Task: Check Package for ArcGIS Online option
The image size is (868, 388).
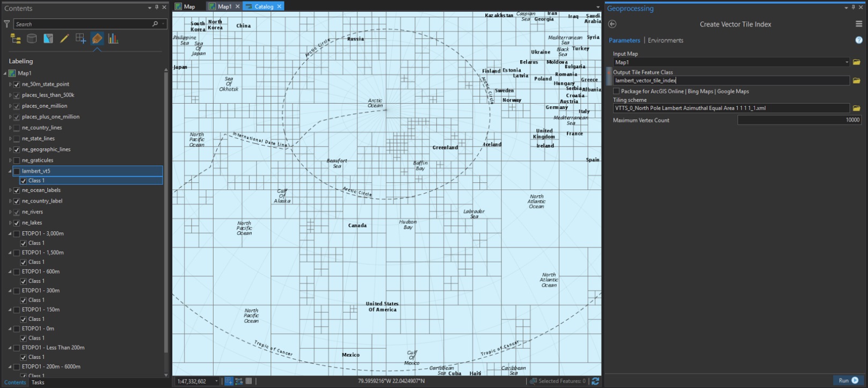Action: [x=616, y=91]
